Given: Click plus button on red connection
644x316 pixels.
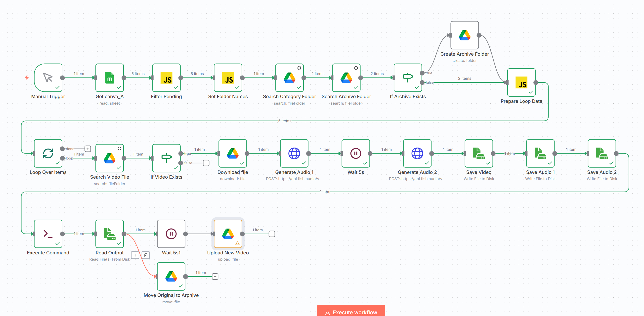Looking at the screenshot, I should pyautogui.click(x=135, y=255).
